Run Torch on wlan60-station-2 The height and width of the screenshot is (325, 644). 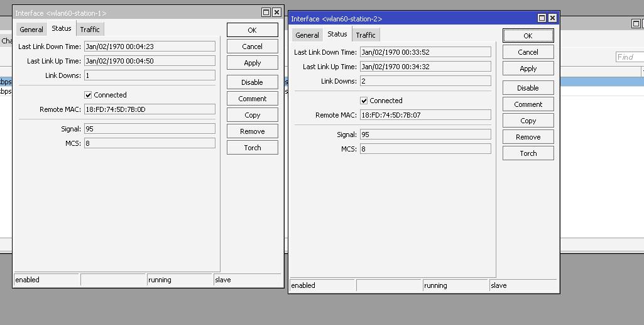tap(528, 153)
